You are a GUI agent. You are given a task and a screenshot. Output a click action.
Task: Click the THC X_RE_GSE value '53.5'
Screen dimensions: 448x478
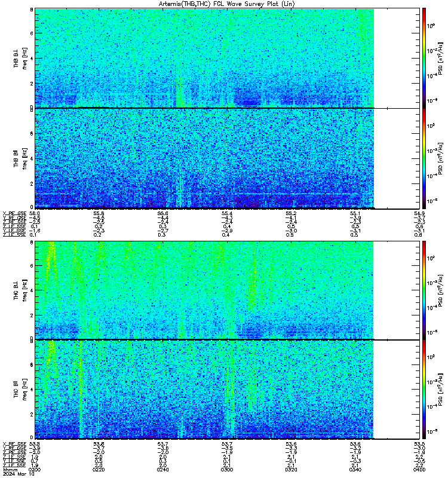point(419,444)
